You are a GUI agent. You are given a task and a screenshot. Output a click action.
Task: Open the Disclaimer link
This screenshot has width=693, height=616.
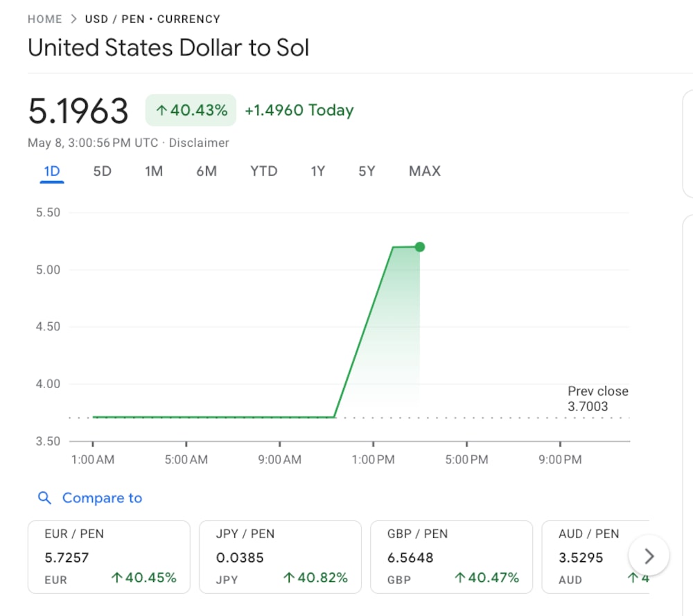tap(199, 143)
